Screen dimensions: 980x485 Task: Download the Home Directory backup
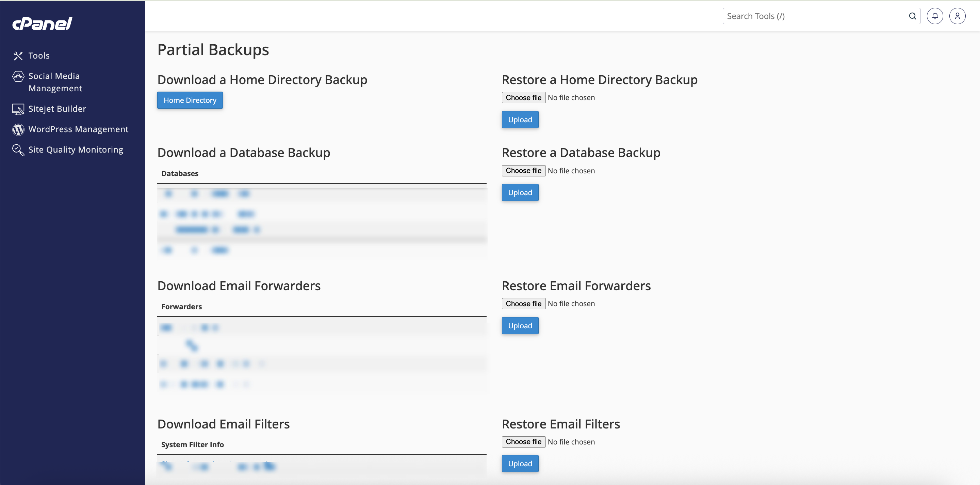(x=190, y=100)
